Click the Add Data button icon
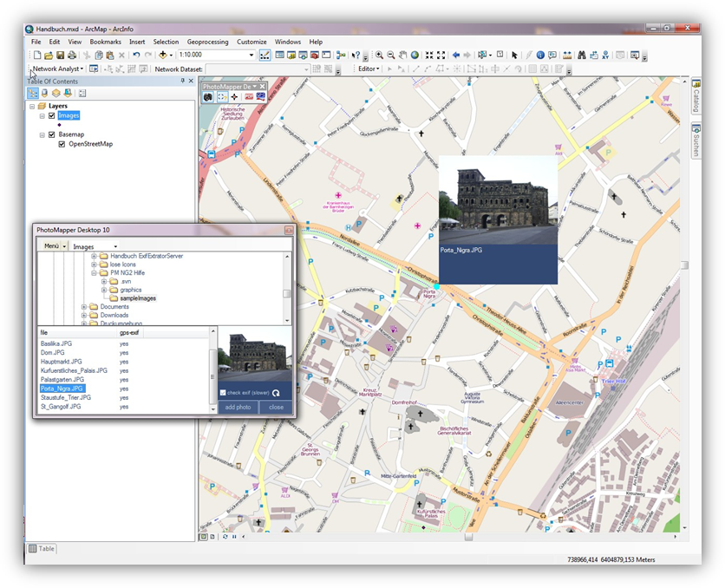 click(x=164, y=56)
